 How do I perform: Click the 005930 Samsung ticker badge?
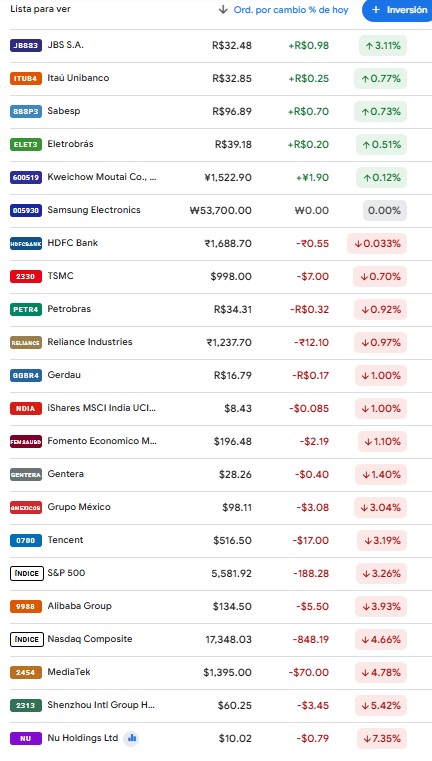(x=26, y=211)
